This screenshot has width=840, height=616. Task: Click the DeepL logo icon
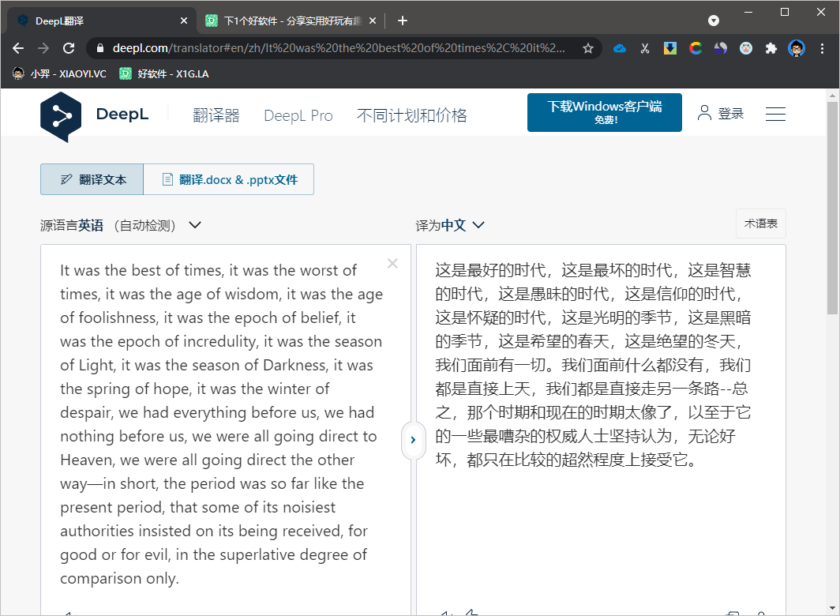pos(61,115)
